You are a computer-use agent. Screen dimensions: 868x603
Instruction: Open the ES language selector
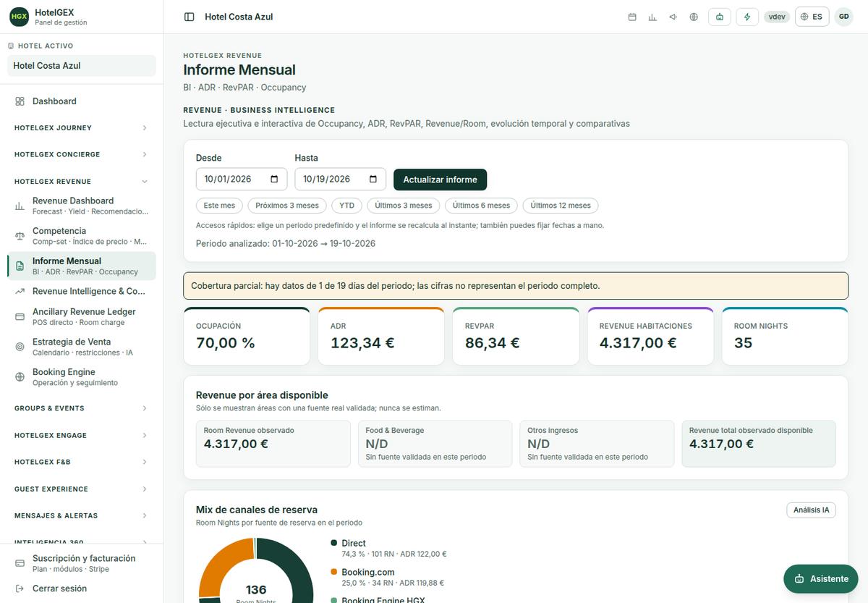pyautogui.click(x=812, y=17)
